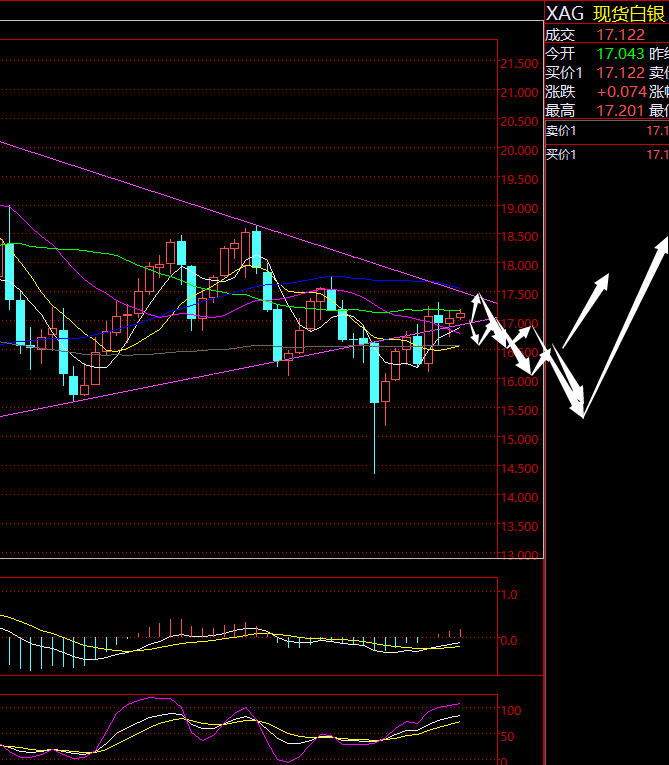This screenshot has height=765, width=669.
Task: Select the 17.122 value beside 成交
Action: pos(621,35)
